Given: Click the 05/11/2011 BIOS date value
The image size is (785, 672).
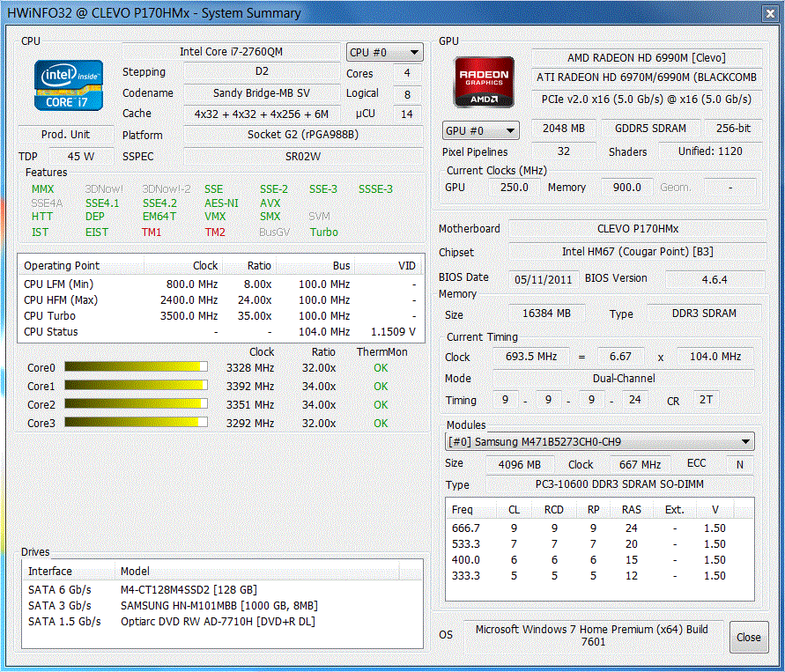Looking at the screenshot, I should [544, 280].
